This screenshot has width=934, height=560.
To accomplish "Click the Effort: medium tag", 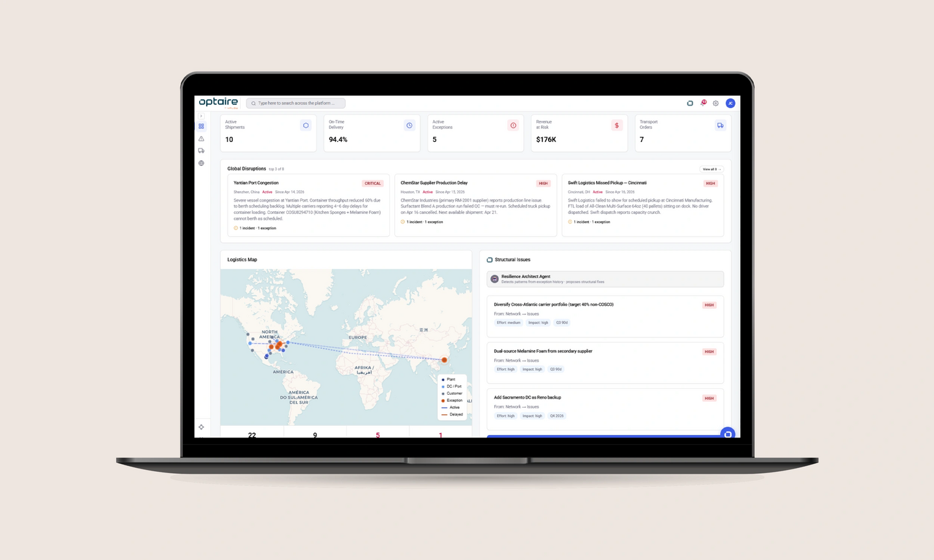I will [x=509, y=323].
